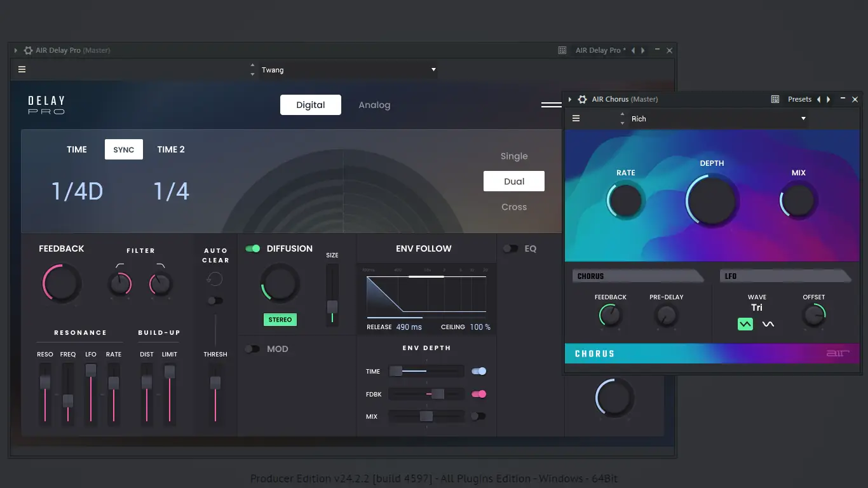Click the 1/4 Time 2 value
Viewport: 868px width, 488px height.
[172, 191]
